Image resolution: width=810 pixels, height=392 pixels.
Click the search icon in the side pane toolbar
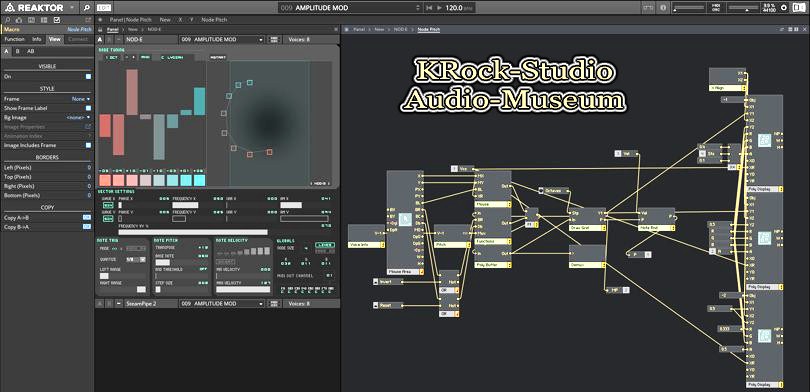click(8, 20)
